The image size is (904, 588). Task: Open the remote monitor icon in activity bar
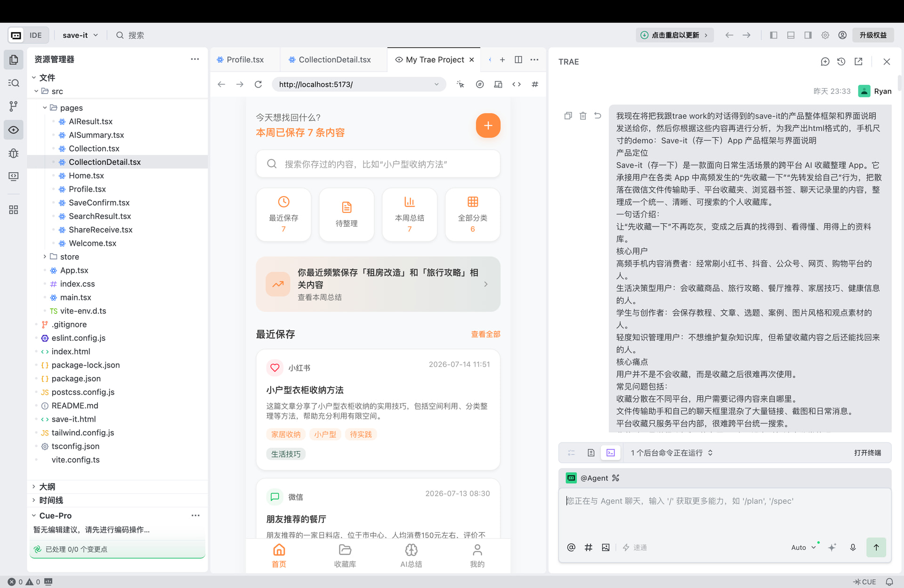coord(14,177)
